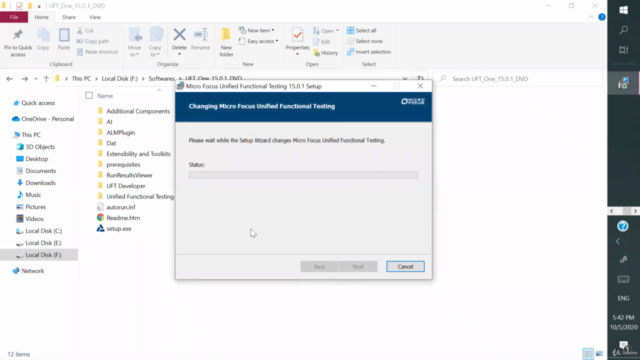Open Explorer help question mark icon

tap(602, 17)
